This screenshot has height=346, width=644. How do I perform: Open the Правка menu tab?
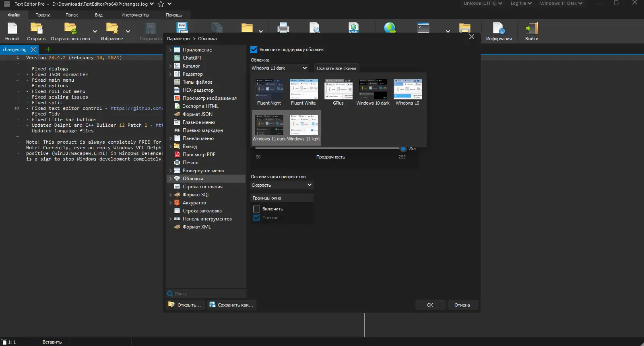coord(43,15)
